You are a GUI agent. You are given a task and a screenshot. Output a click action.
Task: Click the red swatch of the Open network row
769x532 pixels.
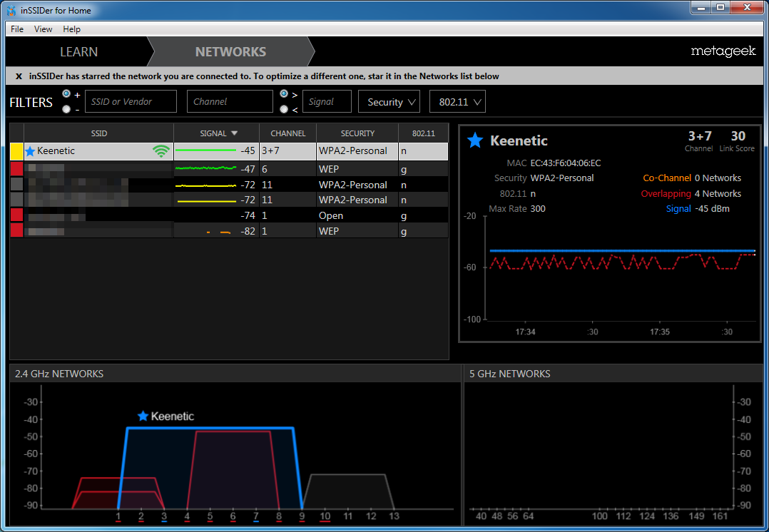point(16,215)
